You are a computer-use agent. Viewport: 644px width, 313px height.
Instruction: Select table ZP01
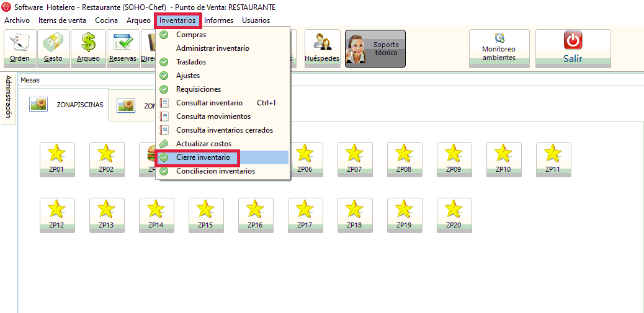[x=56, y=159]
